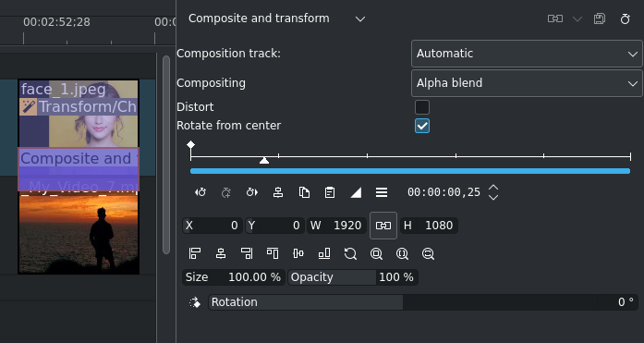Click the dimmed add keyframe icon
This screenshot has width=644, height=343.
tap(226, 192)
